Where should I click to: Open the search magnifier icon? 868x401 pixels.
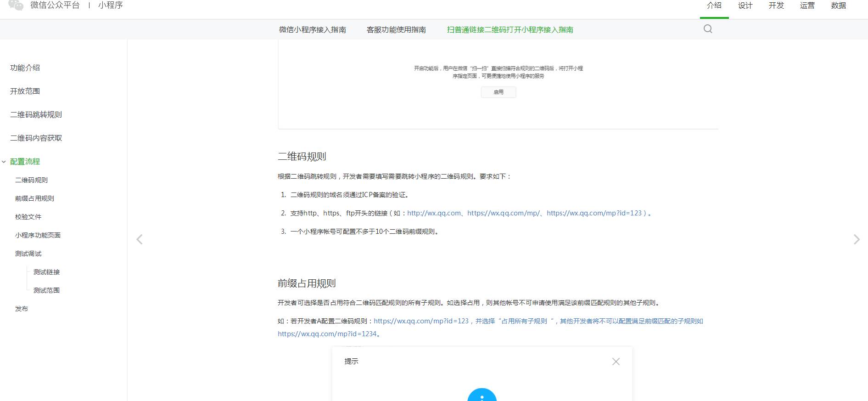(x=708, y=29)
